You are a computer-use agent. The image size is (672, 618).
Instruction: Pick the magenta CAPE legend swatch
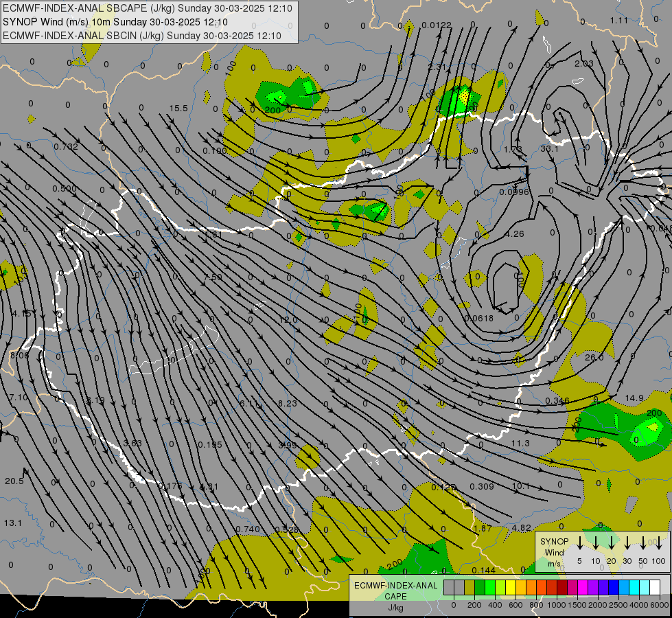pos(583,587)
